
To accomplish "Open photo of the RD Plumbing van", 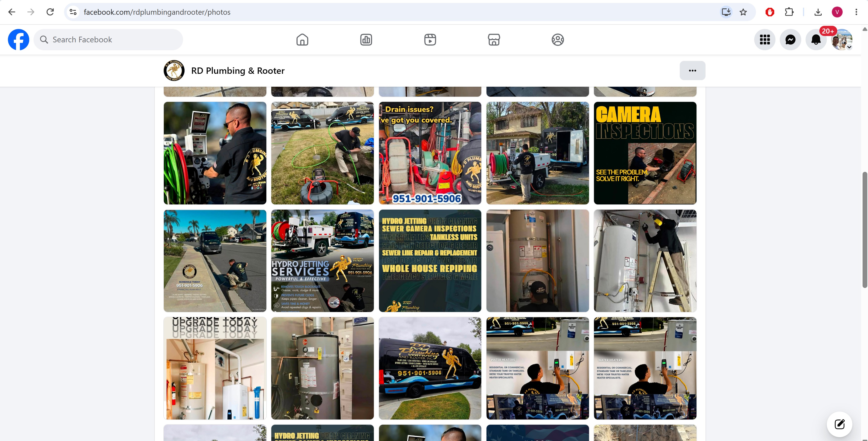I will [x=430, y=368].
